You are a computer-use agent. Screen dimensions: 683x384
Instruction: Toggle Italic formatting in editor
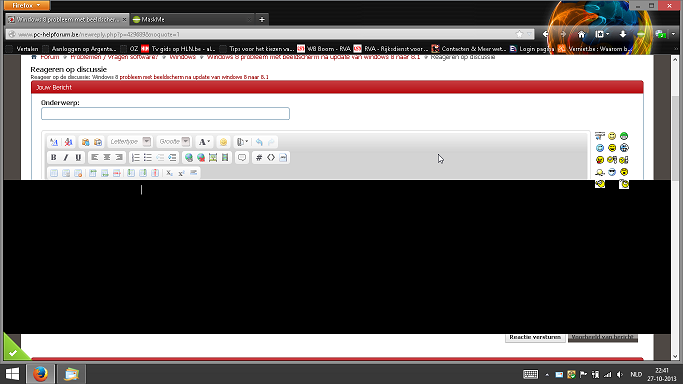(66, 158)
